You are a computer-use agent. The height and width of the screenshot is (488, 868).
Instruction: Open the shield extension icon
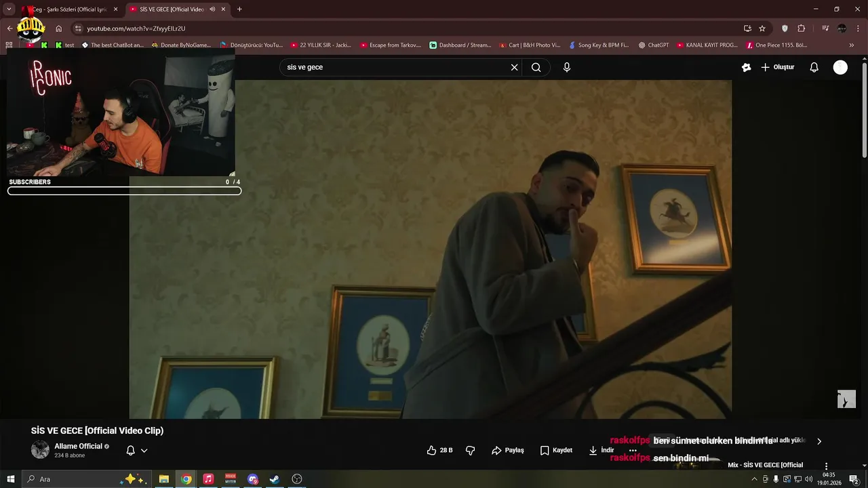[785, 28]
